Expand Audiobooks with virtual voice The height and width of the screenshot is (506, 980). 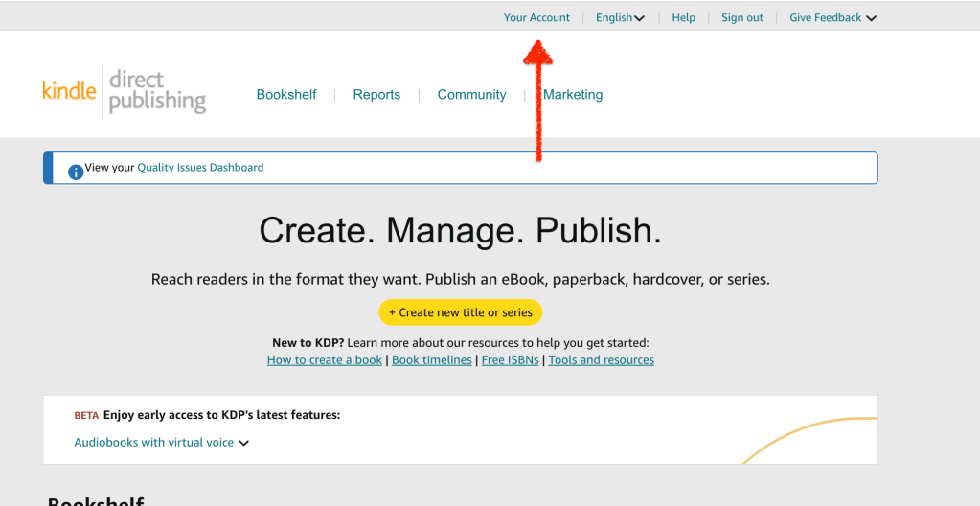click(x=161, y=442)
